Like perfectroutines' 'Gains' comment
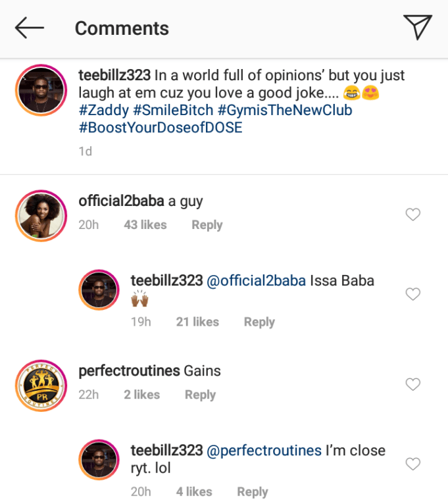Image resolution: width=448 pixels, height=504 pixels. point(412,384)
